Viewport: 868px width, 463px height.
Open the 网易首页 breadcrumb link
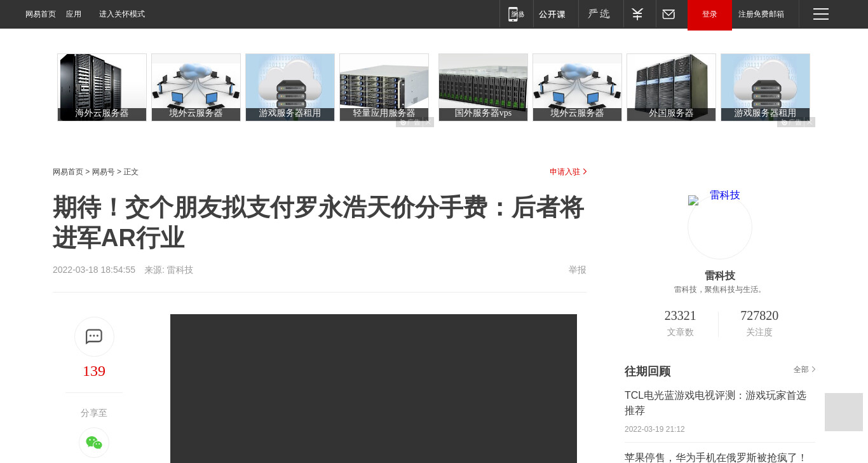[x=68, y=172]
